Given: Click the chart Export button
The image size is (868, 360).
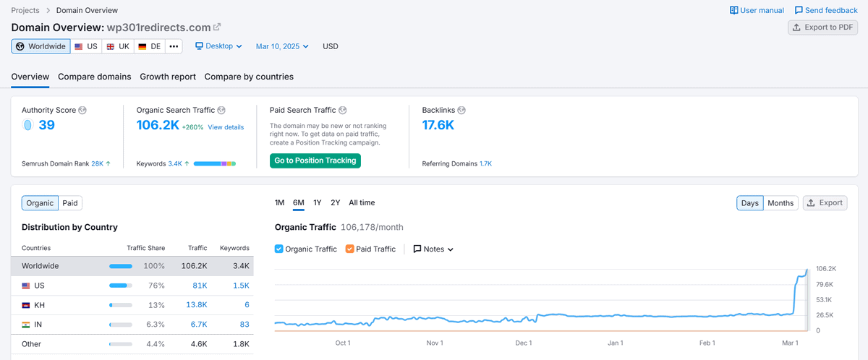Looking at the screenshot, I should coord(825,203).
